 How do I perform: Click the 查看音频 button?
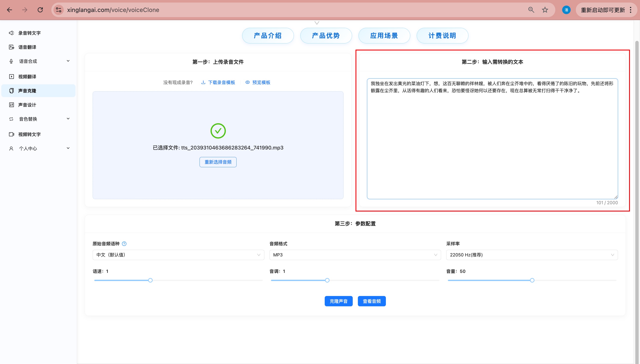(x=372, y=301)
